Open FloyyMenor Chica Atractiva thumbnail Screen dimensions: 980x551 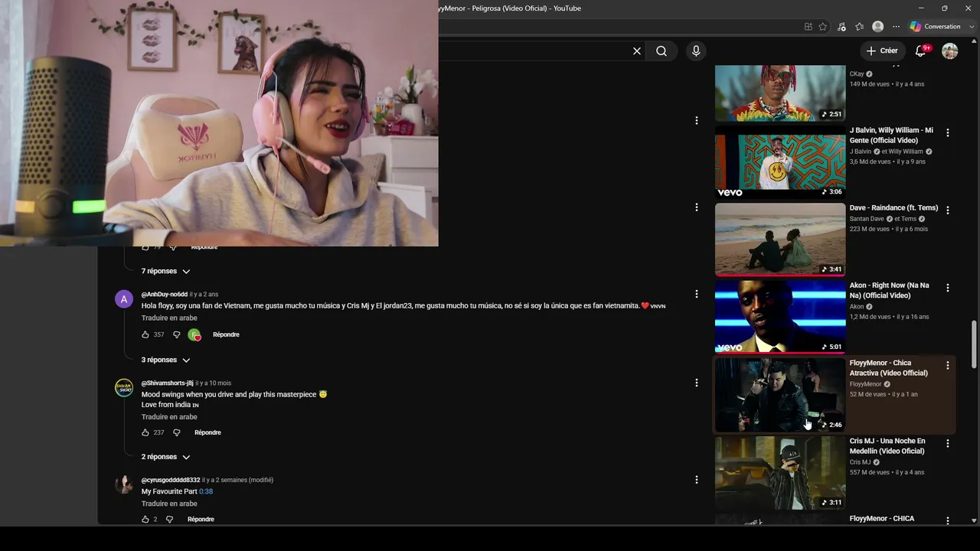pos(780,395)
